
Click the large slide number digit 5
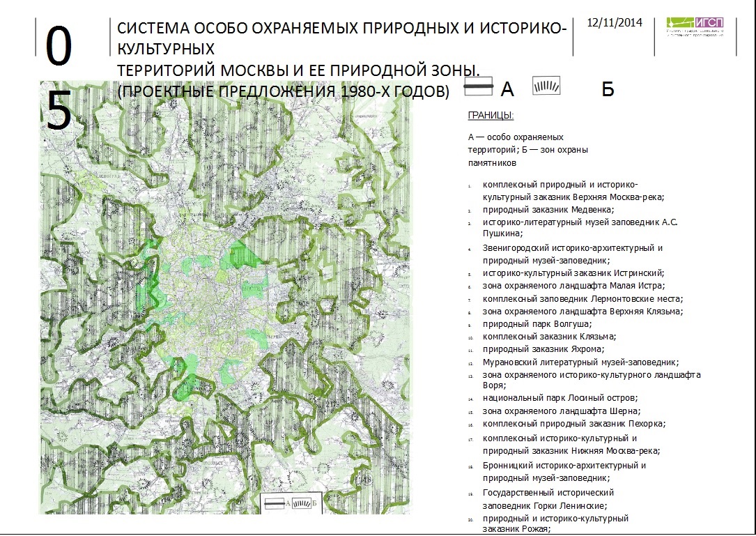[x=59, y=109]
